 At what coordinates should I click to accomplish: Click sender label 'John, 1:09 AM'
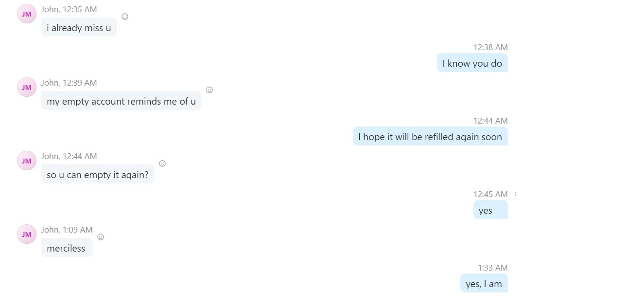click(x=67, y=230)
